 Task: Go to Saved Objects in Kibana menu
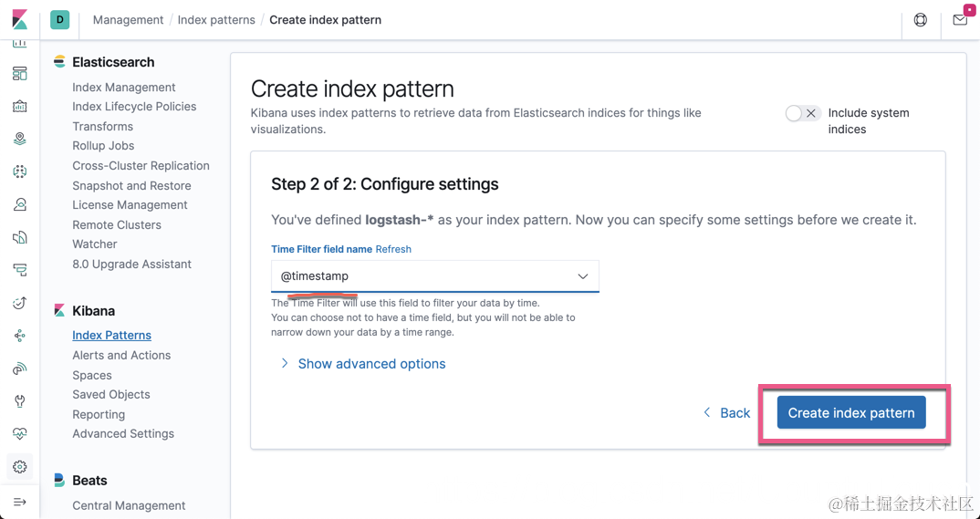click(111, 395)
